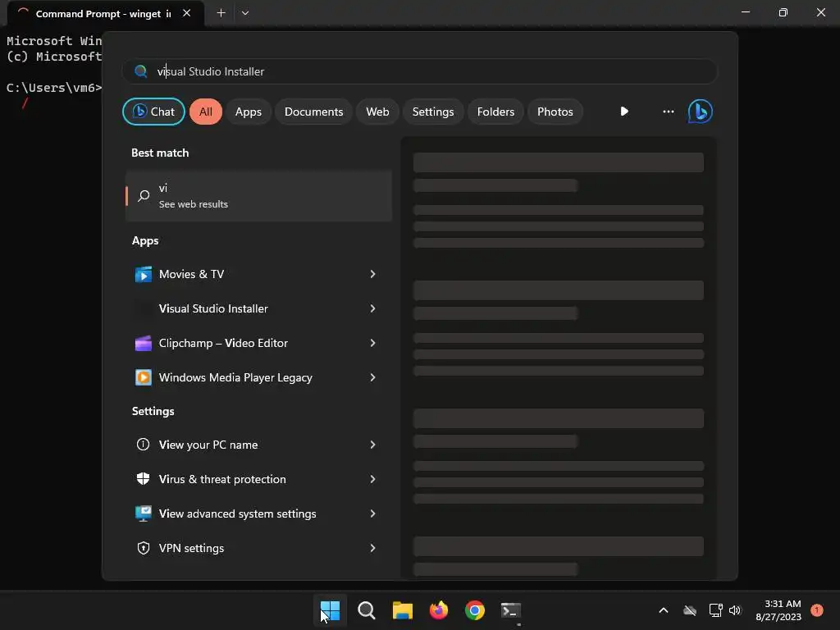This screenshot has width=840, height=630.
Task: Add a new terminal tab
Action: coord(221,13)
